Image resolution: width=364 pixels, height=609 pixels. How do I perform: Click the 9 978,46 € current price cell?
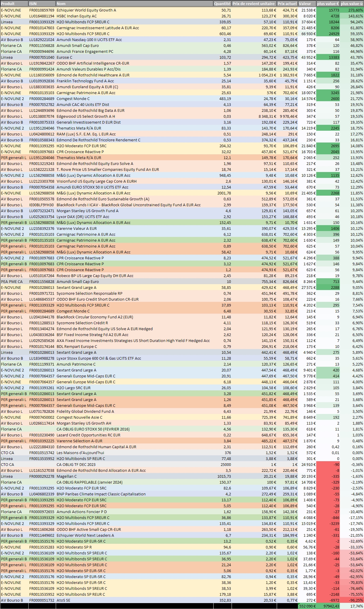coord(287,116)
